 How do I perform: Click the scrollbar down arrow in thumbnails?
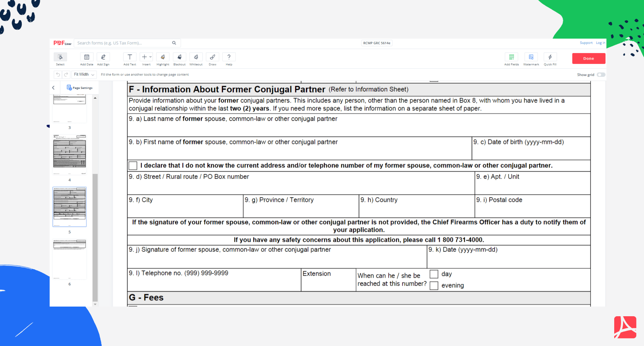pyautogui.click(x=95, y=304)
